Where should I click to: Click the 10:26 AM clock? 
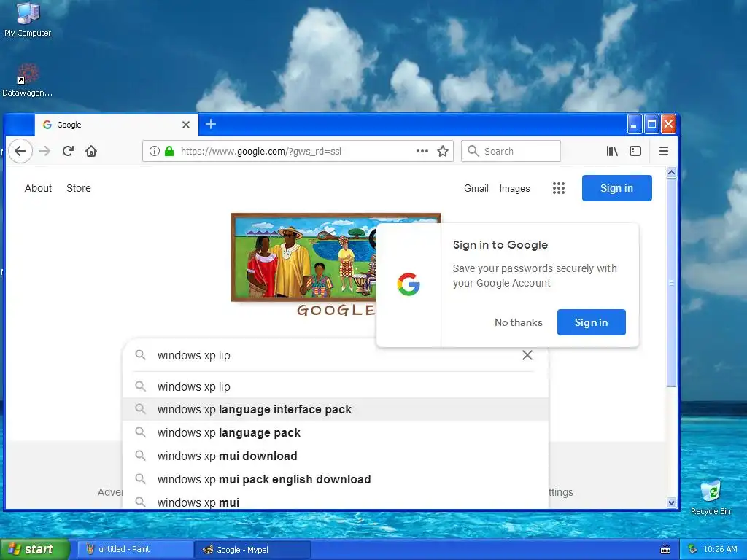point(720,550)
